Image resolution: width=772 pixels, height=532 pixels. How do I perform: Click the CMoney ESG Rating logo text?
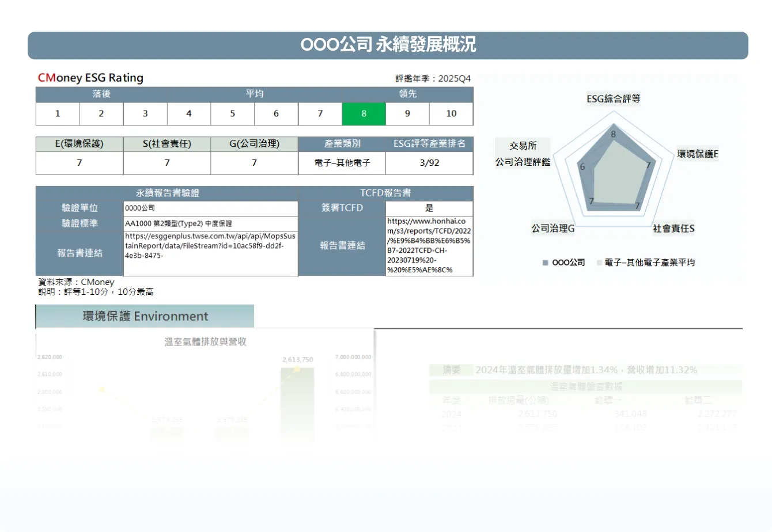[x=90, y=78]
